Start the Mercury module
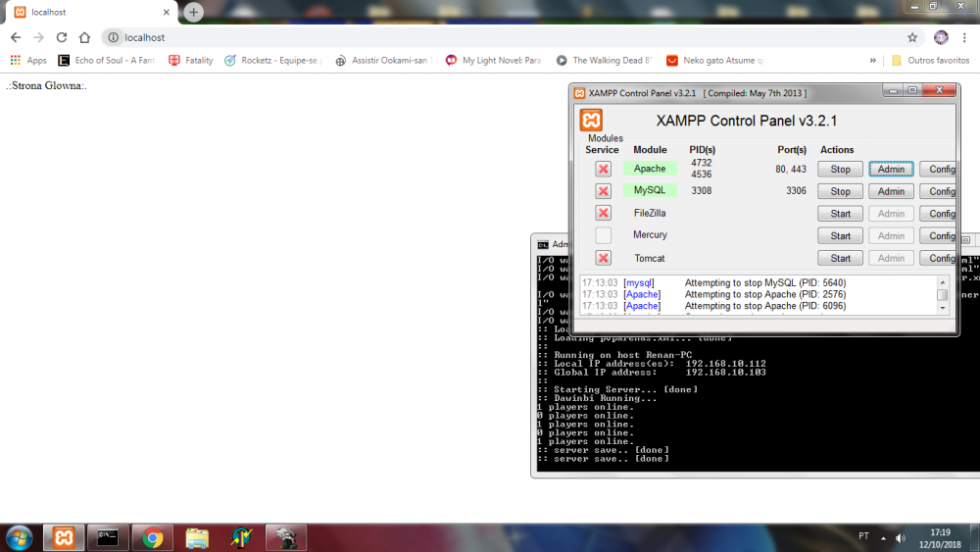This screenshot has height=552, width=980. (x=840, y=235)
